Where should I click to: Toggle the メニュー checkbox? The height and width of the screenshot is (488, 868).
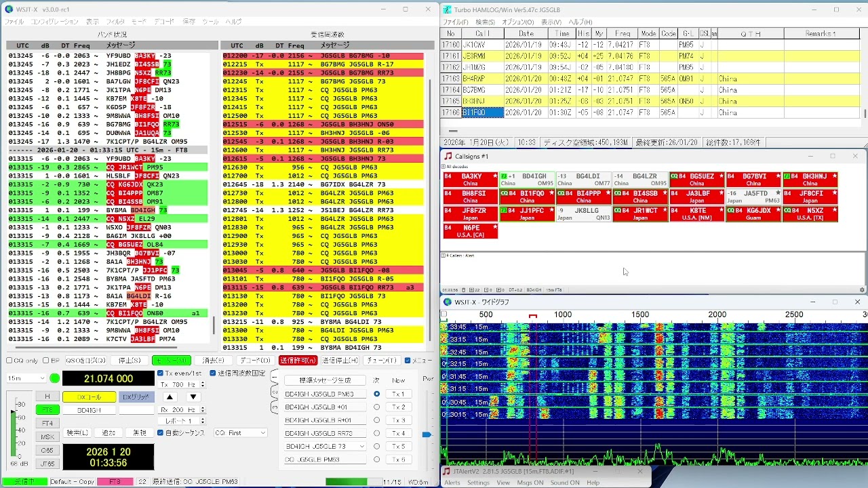click(x=408, y=361)
